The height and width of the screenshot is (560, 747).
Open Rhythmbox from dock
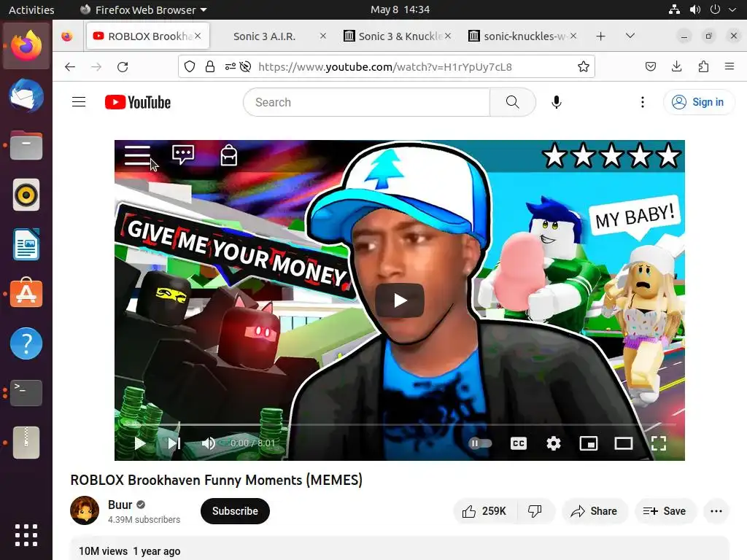26,195
